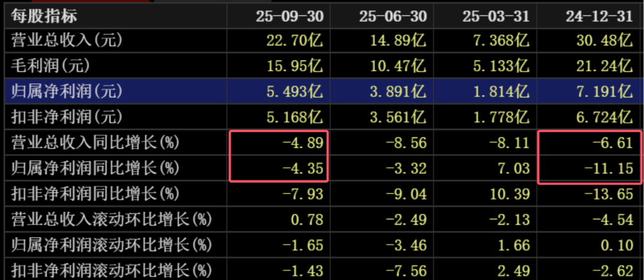Click the revenue value 7.368亿
Viewport: 644px width, 280px height.
[501, 41]
